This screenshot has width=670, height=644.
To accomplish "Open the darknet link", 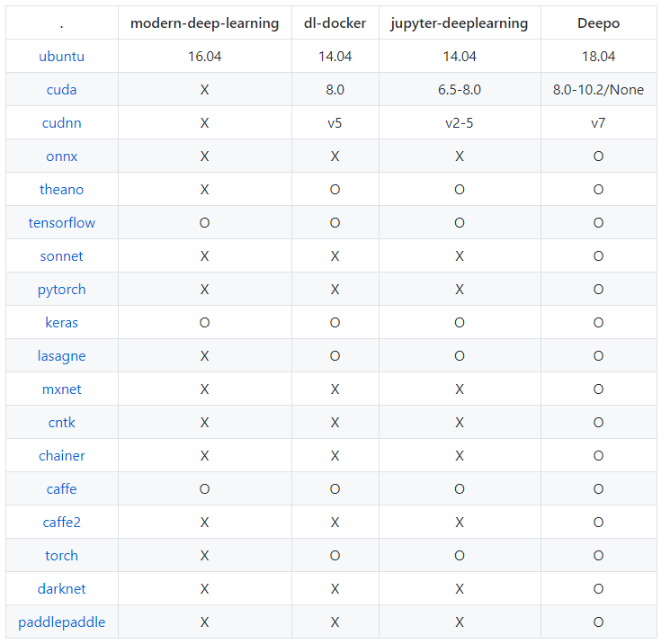I will click(x=61, y=589).
